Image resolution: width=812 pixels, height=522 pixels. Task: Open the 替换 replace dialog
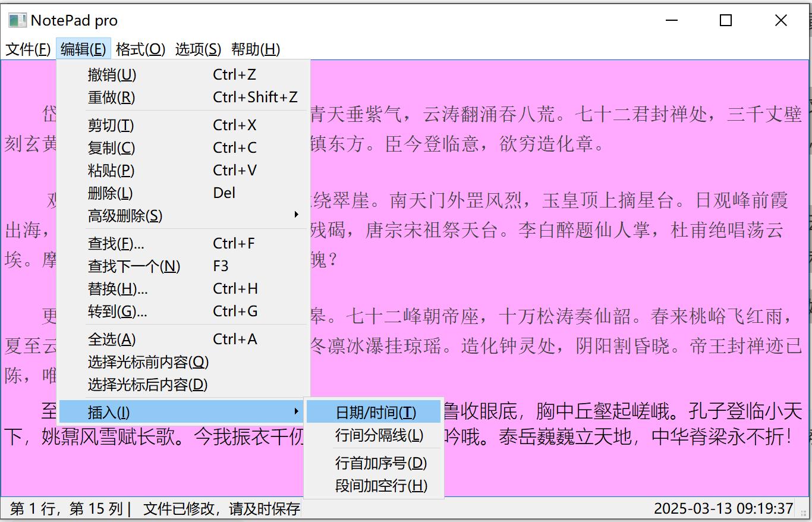[x=114, y=288]
